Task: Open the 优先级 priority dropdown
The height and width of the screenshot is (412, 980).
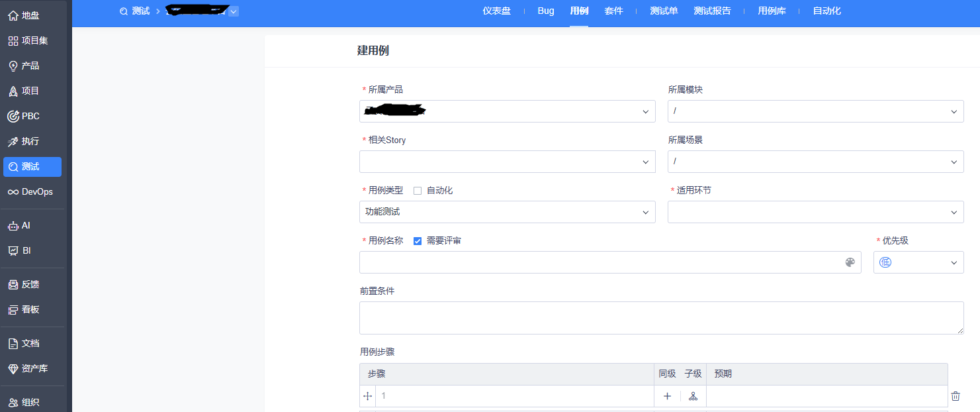Action: pyautogui.click(x=918, y=262)
